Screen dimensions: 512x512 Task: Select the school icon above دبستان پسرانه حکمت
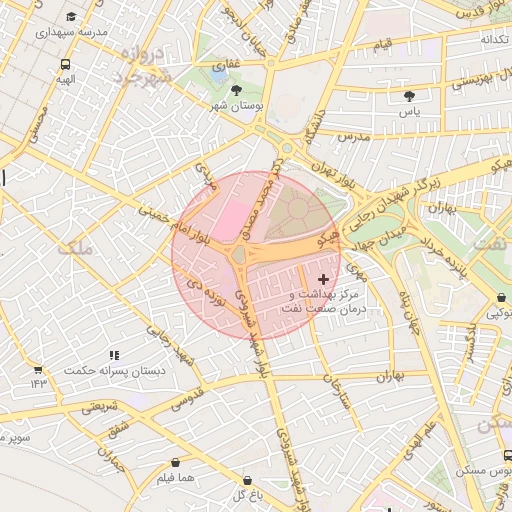(114, 355)
